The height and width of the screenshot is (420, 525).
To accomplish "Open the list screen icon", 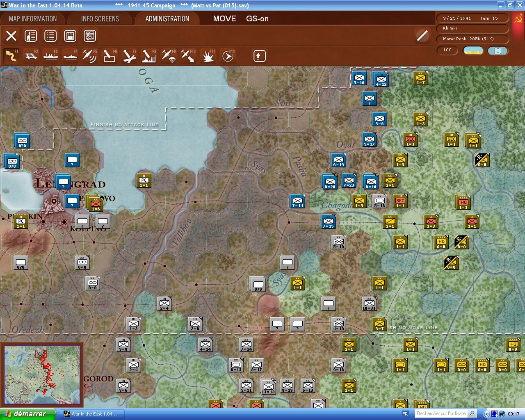I will (50, 36).
